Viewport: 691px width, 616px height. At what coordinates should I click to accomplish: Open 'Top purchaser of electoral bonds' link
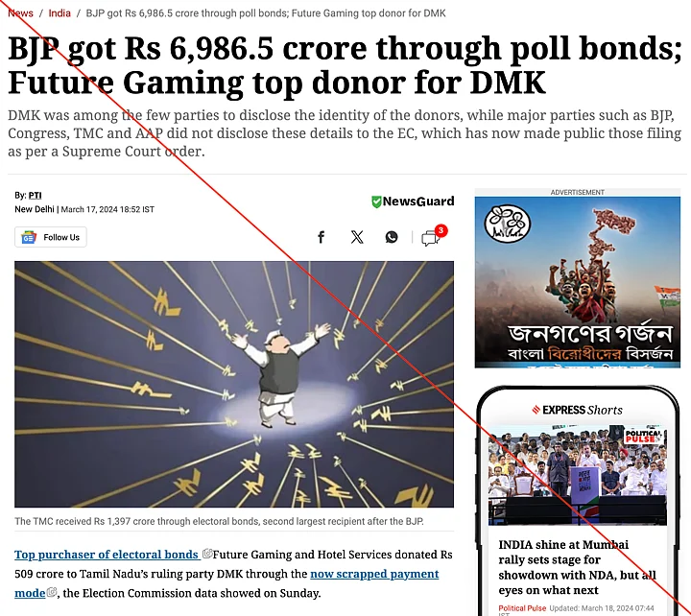point(107,555)
